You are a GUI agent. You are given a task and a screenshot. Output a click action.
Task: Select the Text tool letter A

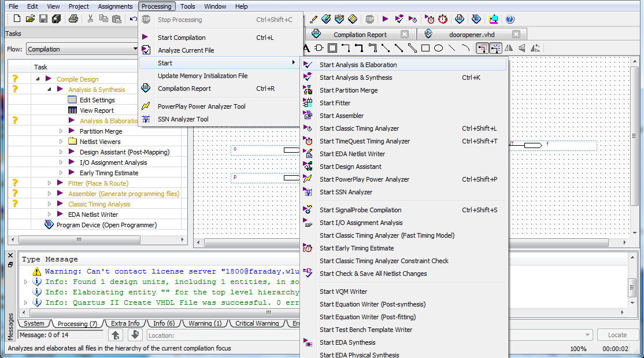(x=306, y=48)
